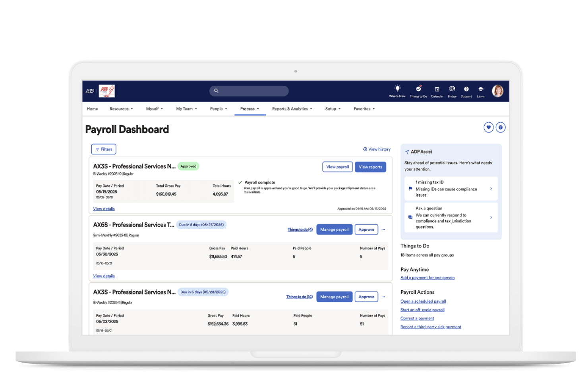Click the Bridge community icon

point(452,90)
